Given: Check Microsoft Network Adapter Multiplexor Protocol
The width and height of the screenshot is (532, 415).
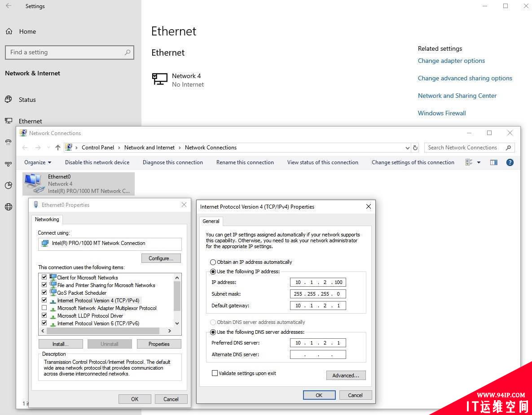Looking at the screenshot, I should click(44, 308).
